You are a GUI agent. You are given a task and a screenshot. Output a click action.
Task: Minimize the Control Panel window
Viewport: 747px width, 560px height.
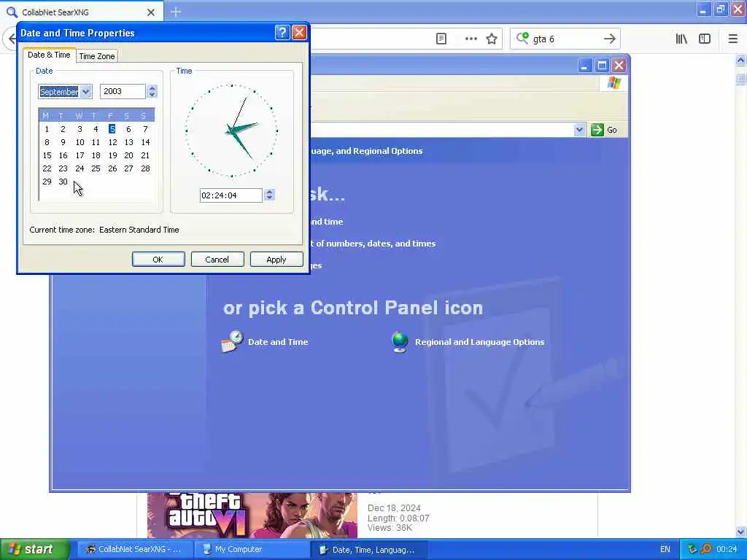click(584, 65)
